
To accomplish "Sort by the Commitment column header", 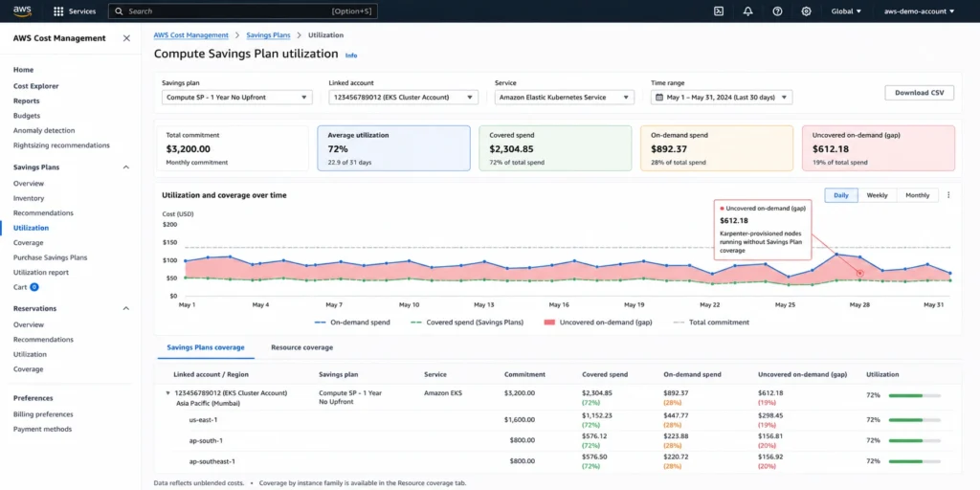I will click(x=525, y=374).
